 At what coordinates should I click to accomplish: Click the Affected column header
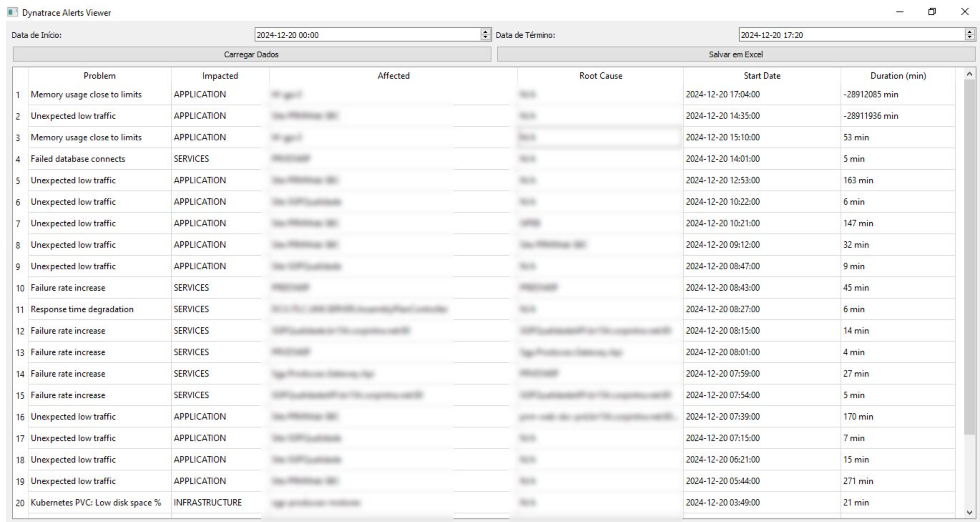coord(393,76)
